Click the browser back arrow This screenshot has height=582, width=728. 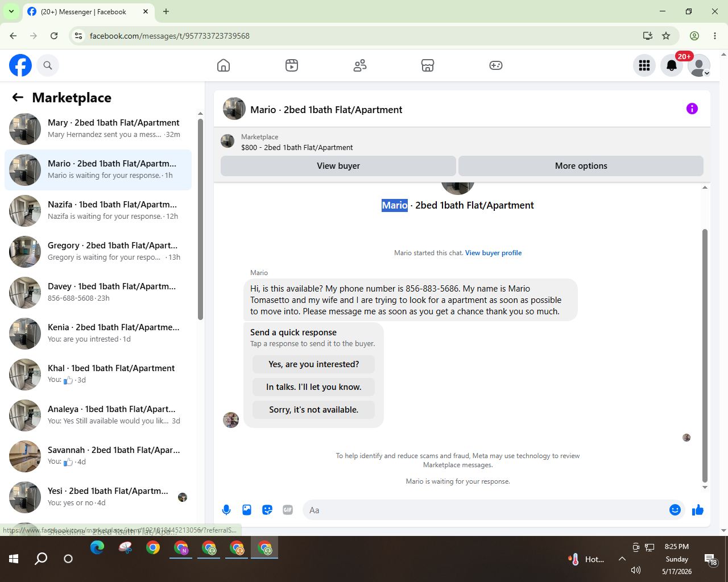13,36
